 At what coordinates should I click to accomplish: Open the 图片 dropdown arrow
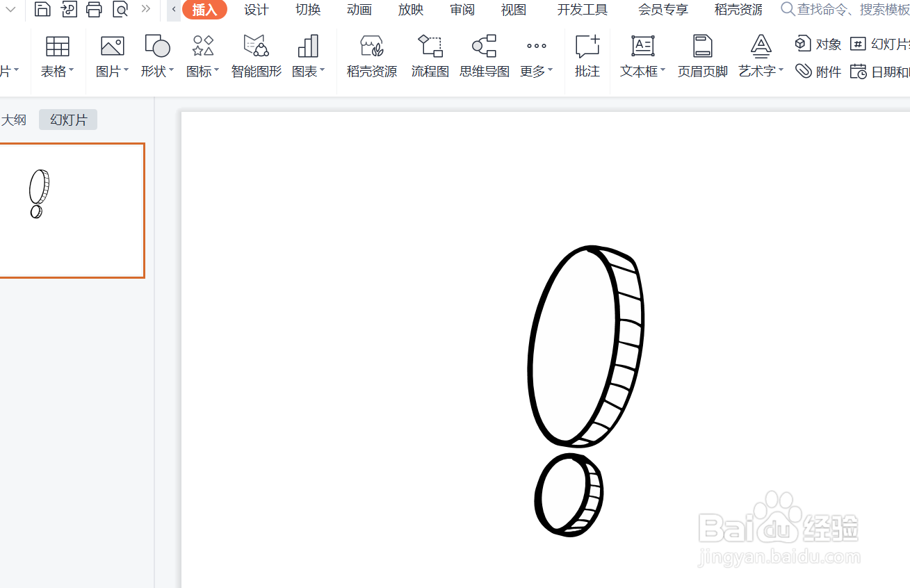click(x=127, y=70)
